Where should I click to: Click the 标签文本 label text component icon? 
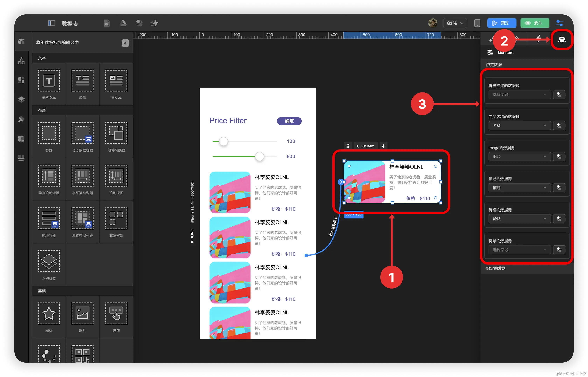[49, 81]
